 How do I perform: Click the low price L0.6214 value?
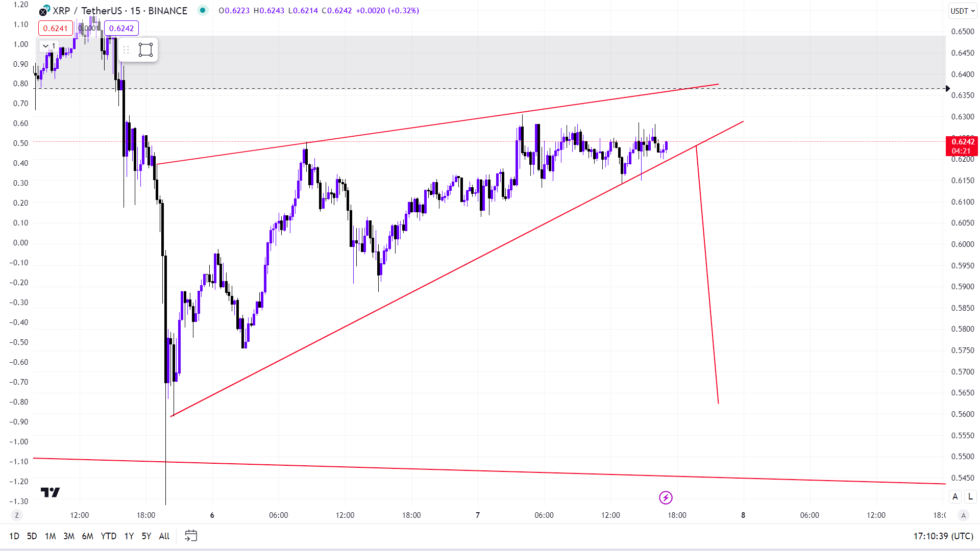303,11
